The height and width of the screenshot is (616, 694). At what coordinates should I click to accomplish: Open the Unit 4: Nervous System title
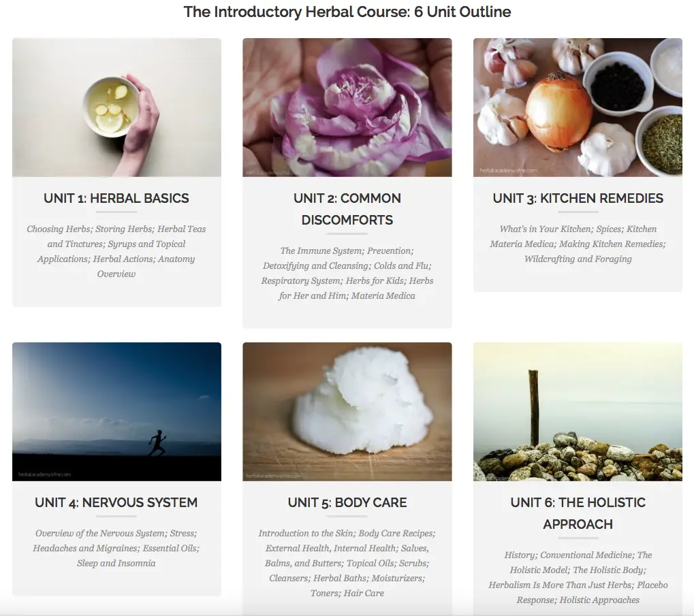click(116, 502)
